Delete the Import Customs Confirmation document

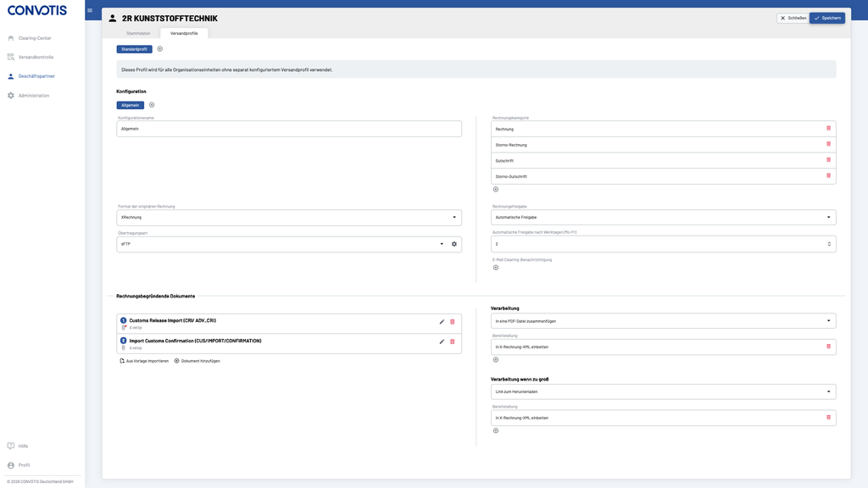453,342
